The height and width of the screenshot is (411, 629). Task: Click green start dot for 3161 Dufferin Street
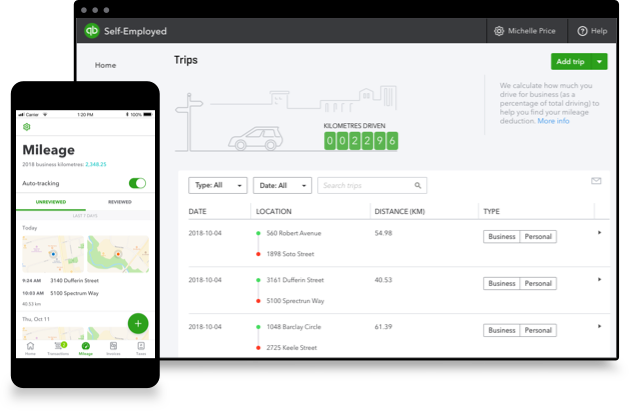click(x=258, y=280)
